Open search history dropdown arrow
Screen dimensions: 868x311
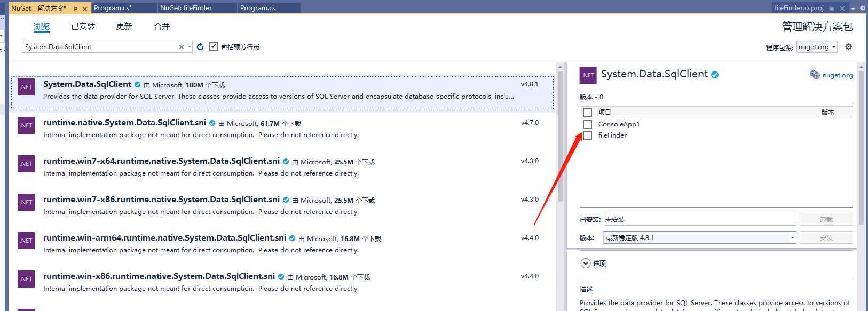[190, 47]
